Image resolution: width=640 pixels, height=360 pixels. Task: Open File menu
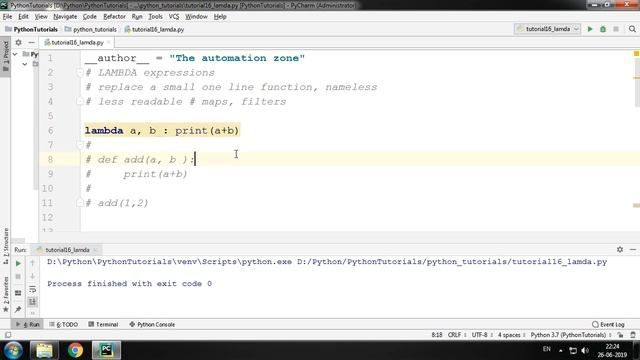pyautogui.click(x=7, y=17)
